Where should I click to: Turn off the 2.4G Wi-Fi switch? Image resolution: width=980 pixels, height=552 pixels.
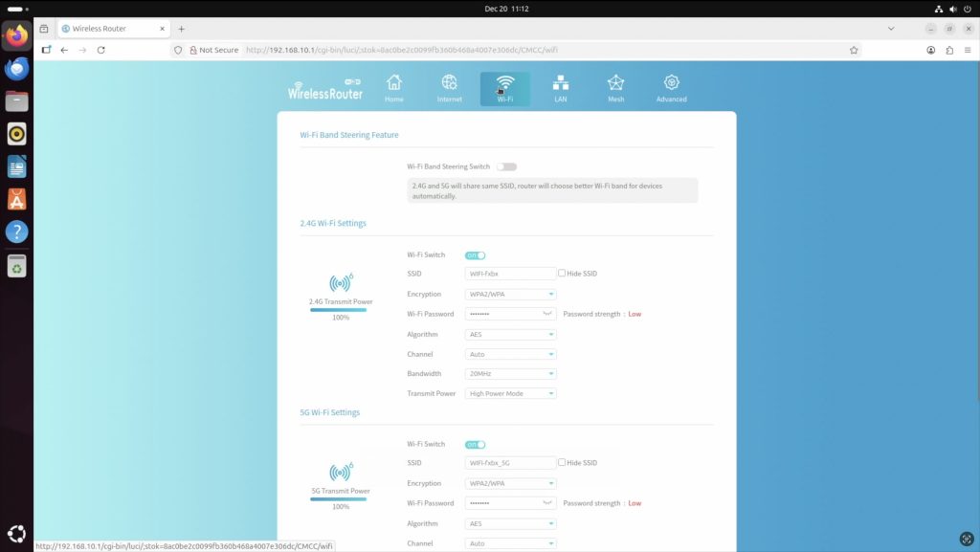click(x=475, y=255)
